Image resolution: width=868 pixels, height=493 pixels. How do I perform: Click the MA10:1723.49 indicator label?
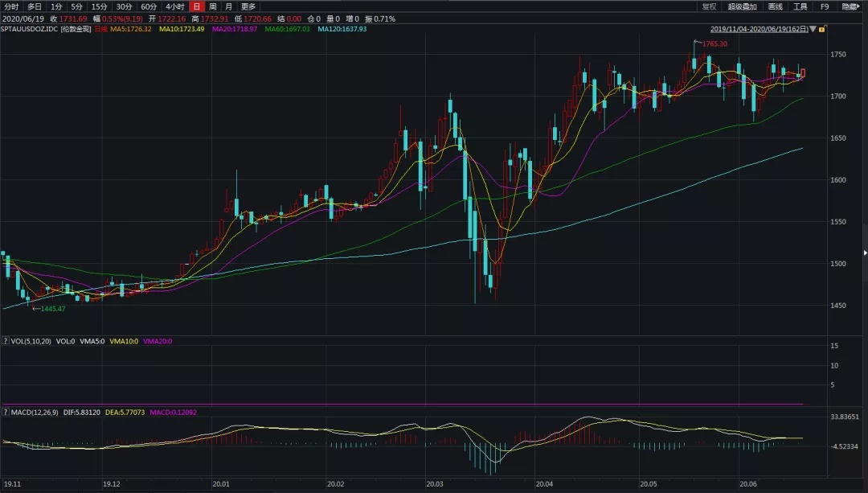click(x=182, y=29)
